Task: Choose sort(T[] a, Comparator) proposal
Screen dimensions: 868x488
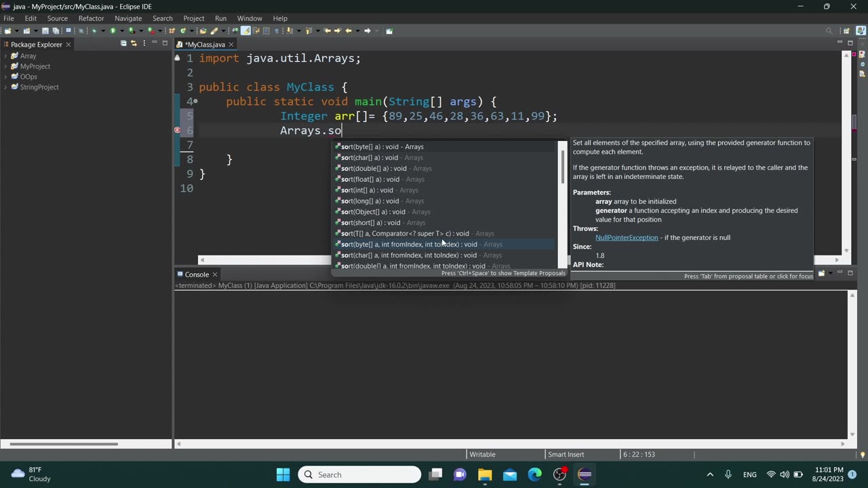Action: pos(444,233)
